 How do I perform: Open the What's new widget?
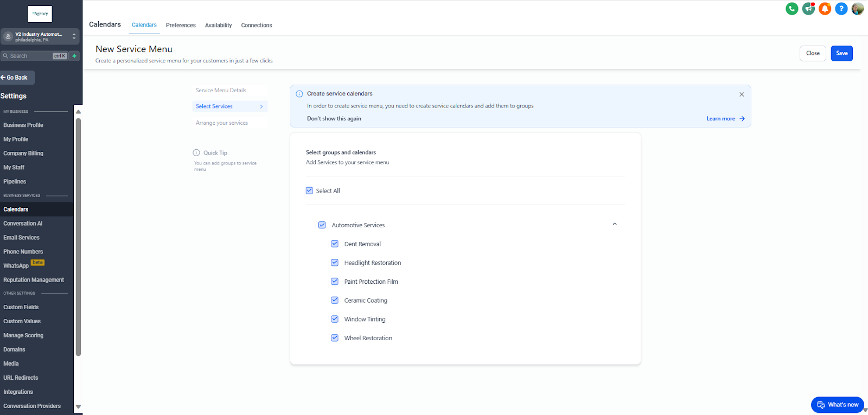[x=838, y=405]
